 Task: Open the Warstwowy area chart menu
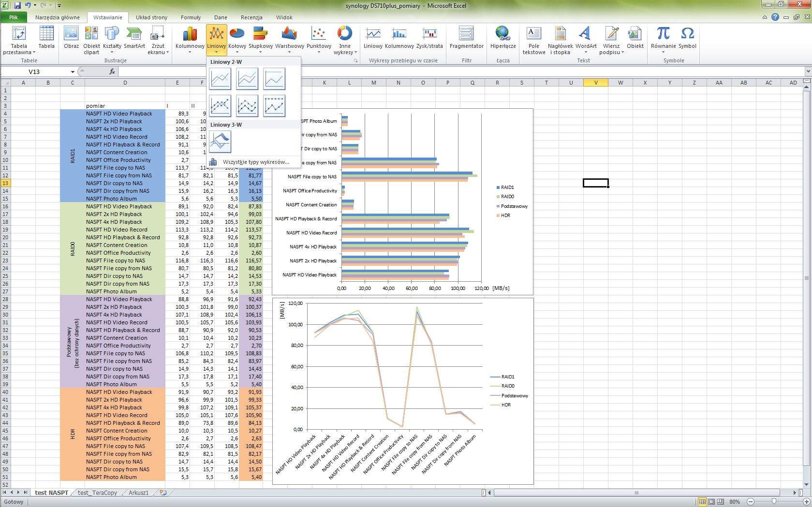289,40
